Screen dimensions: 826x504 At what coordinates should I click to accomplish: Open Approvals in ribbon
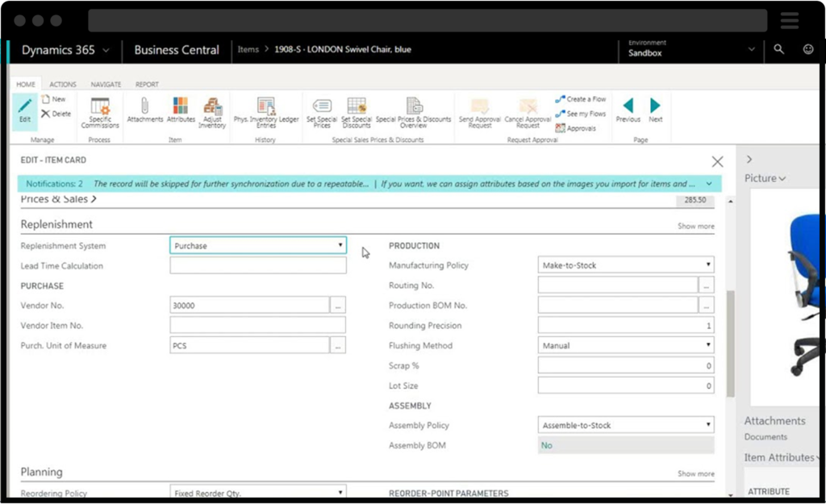(576, 128)
